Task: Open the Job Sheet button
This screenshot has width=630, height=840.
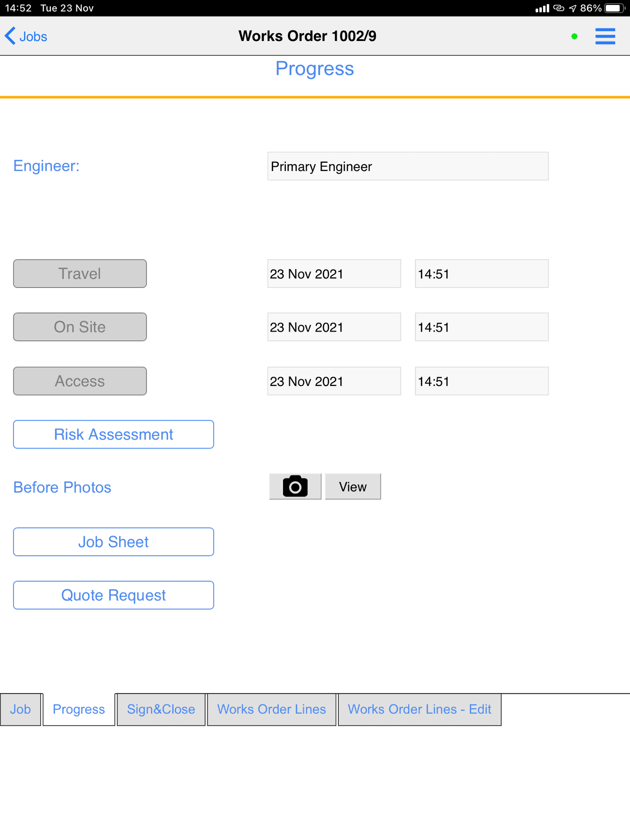Action: [x=113, y=542]
